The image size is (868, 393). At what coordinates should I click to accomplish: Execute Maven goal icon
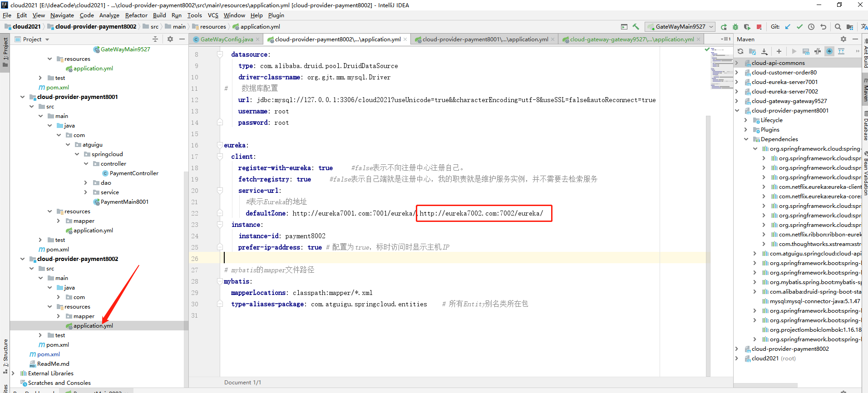[806, 51]
